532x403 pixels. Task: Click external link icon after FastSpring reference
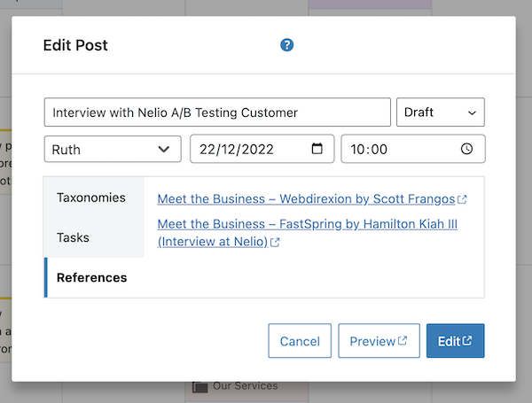275,242
